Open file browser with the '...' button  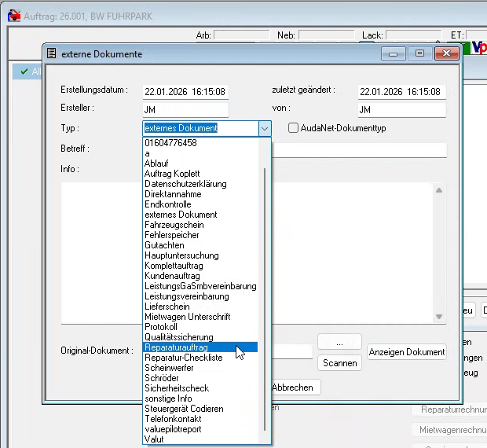(339, 342)
